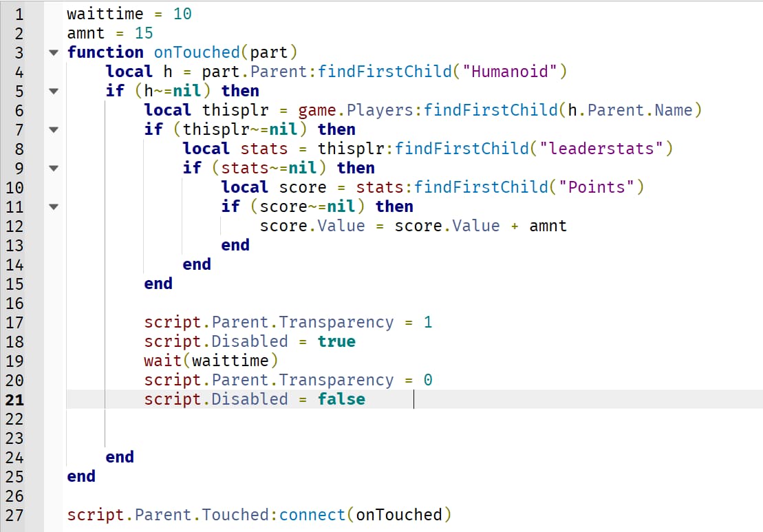The height and width of the screenshot is (532, 763).
Task: Click the 'true' keyword on line 18
Action: click(336, 341)
